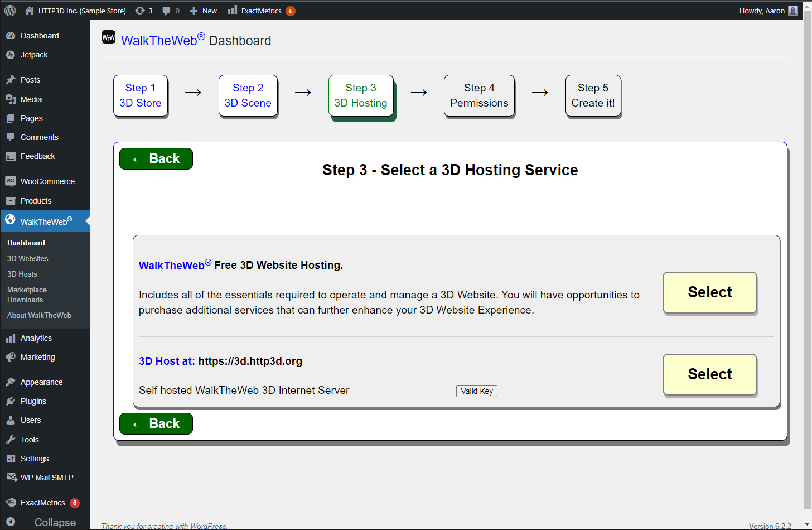Click the user avatar next to Howdy, Aaron
Image resolution: width=812 pixels, height=530 pixels.
793,11
